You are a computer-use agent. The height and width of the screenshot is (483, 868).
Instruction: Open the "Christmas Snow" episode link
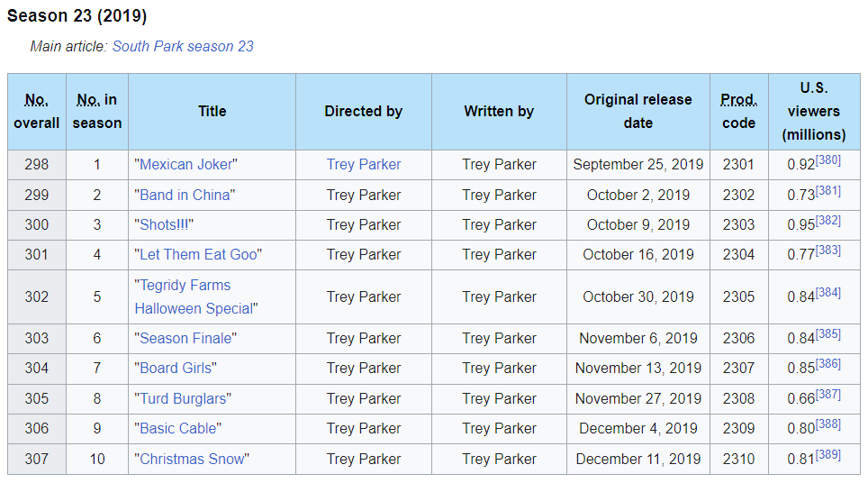point(192,459)
